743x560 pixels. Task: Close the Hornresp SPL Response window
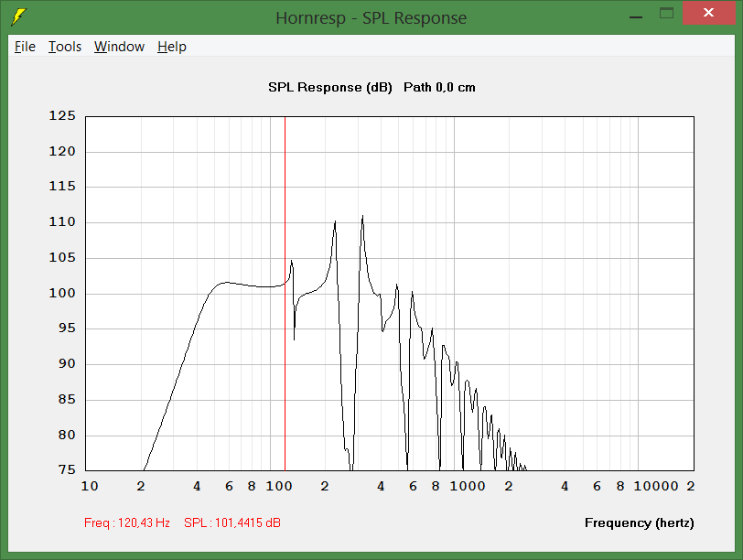pyautogui.click(x=708, y=13)
